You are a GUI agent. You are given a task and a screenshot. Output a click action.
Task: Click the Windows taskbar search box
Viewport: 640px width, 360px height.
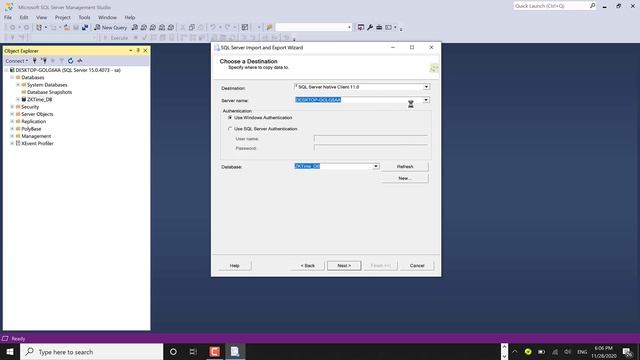point(91,351)
